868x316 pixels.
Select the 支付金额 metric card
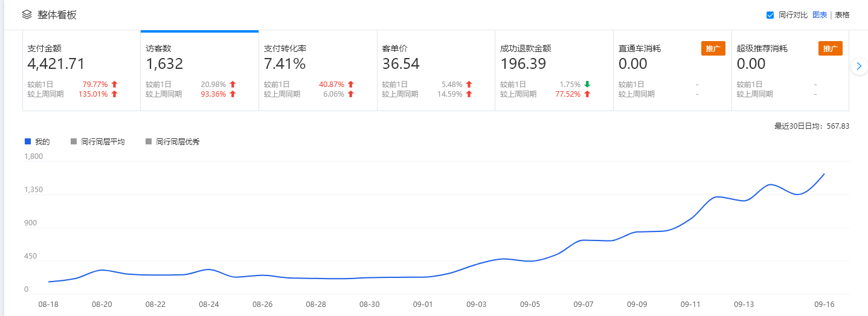click(82, 71)
